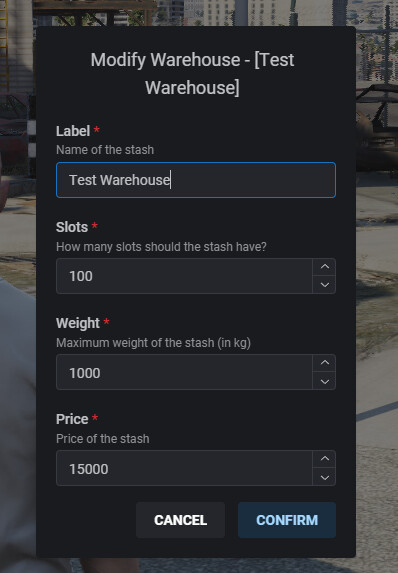Click the Modify Warehouse dialog title
This screenshot has height=573, width=398.
(192, 73)
